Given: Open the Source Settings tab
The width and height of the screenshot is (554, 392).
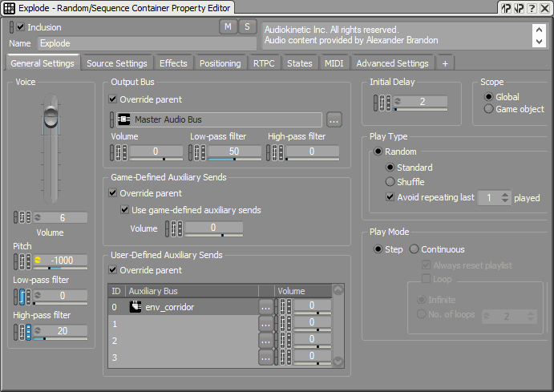Looking at the screenshot, I should 117,63.
